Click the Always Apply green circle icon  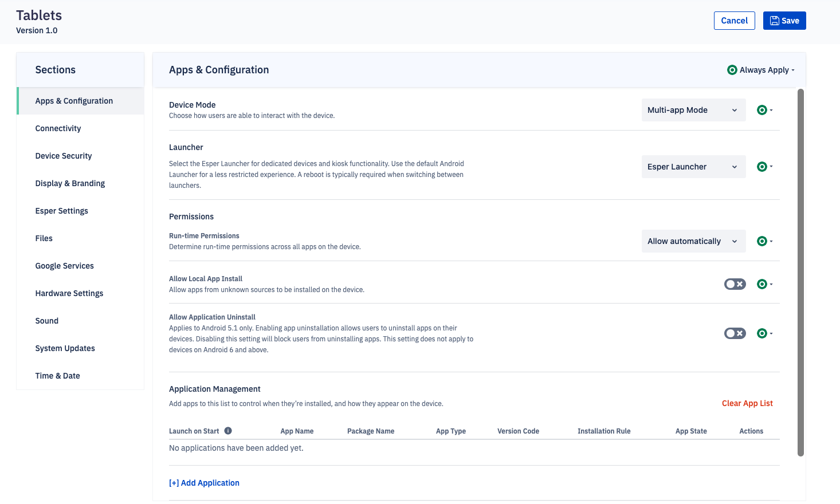click(732, 70)
